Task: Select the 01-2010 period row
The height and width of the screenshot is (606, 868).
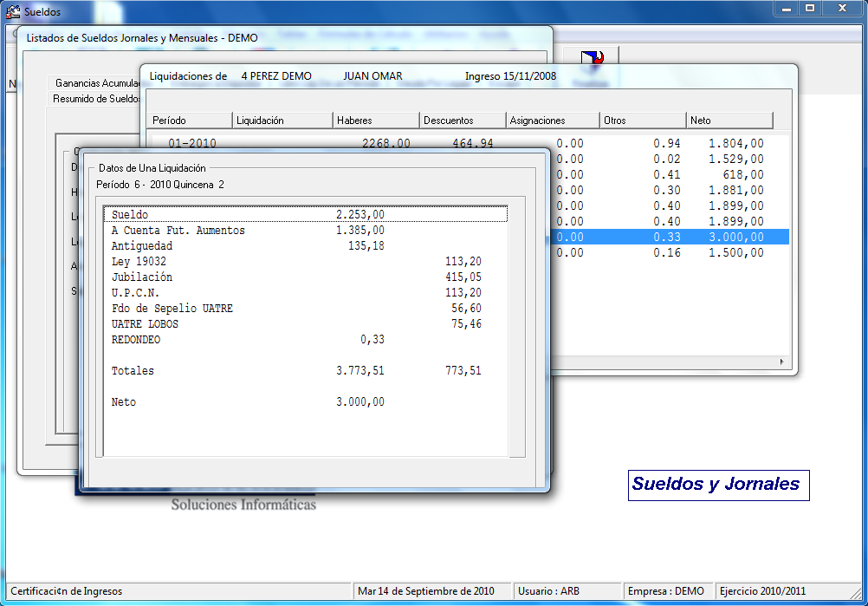Action: pos(470,143)
